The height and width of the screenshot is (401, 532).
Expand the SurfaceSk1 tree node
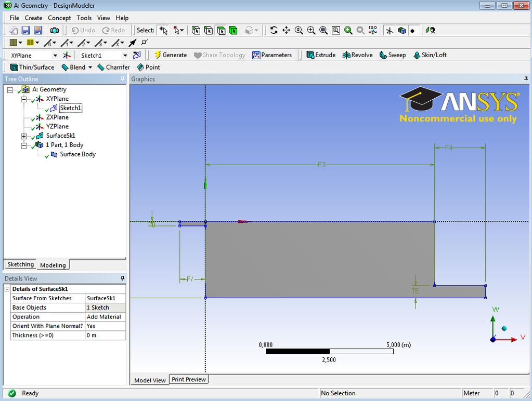(x=24, y=136)
